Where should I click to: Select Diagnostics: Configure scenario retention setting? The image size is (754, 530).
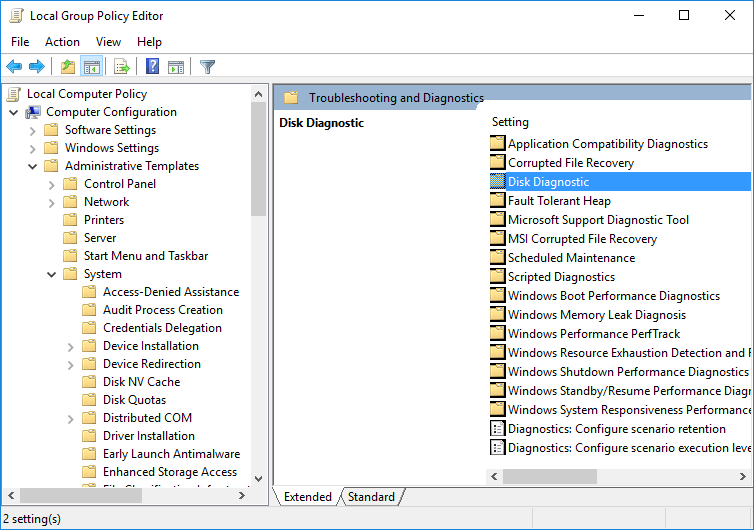[616, 429]
